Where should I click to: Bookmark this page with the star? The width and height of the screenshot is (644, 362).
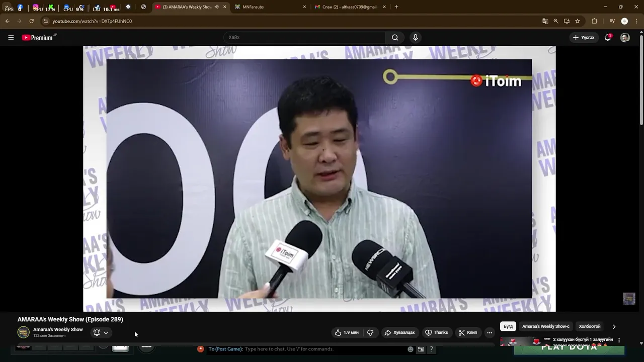(578, 21)
